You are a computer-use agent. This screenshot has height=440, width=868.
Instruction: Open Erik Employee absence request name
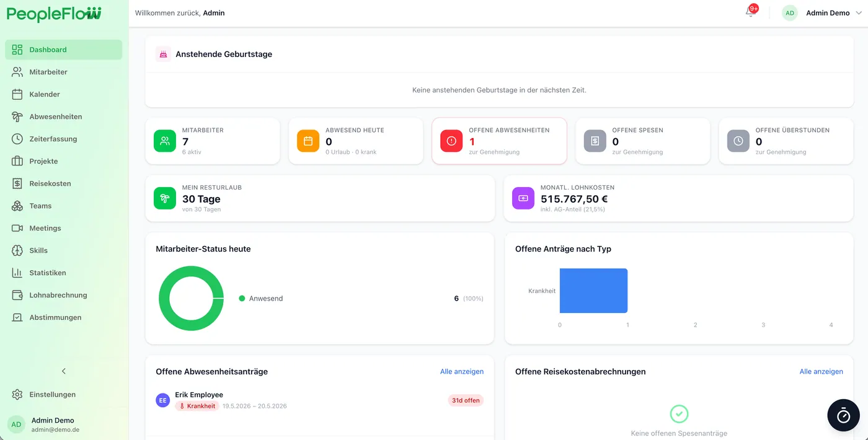[x=199, y=395]
